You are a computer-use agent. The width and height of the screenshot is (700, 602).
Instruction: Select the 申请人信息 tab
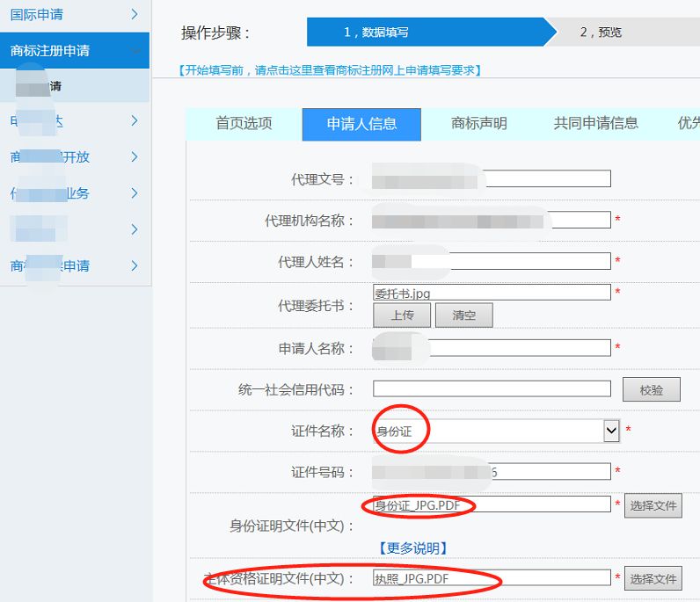coord(361,124)
